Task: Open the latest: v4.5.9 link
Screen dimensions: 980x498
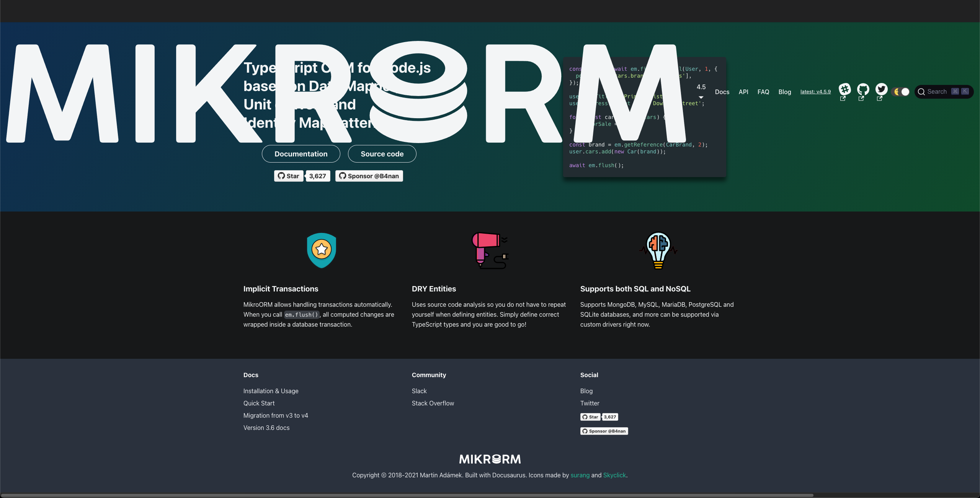Action: [815, 91]
